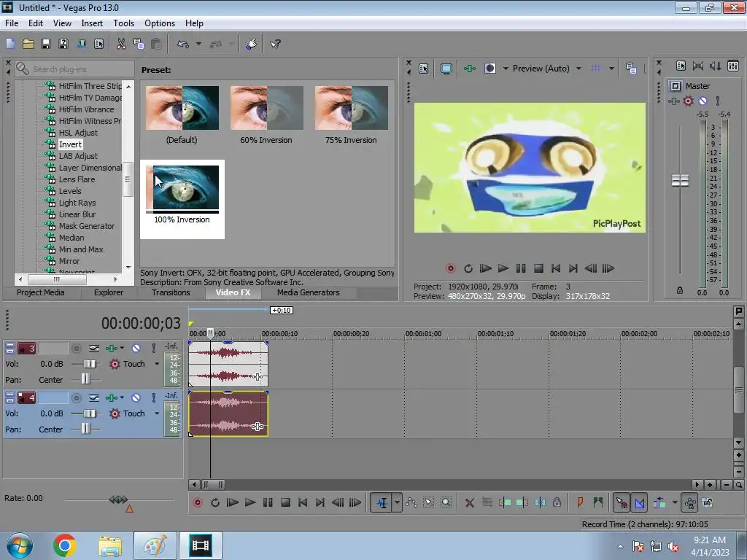This screenshot has height=560, width=747.
Task: Select the Zoom Edit tool in timeline toolbar
Action: pyautogui.click(x=446, y=502)
